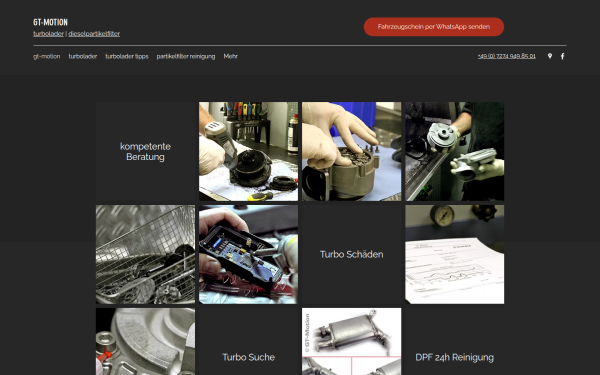Follow the dieselpartikelfilter header link

pos(94,34)
